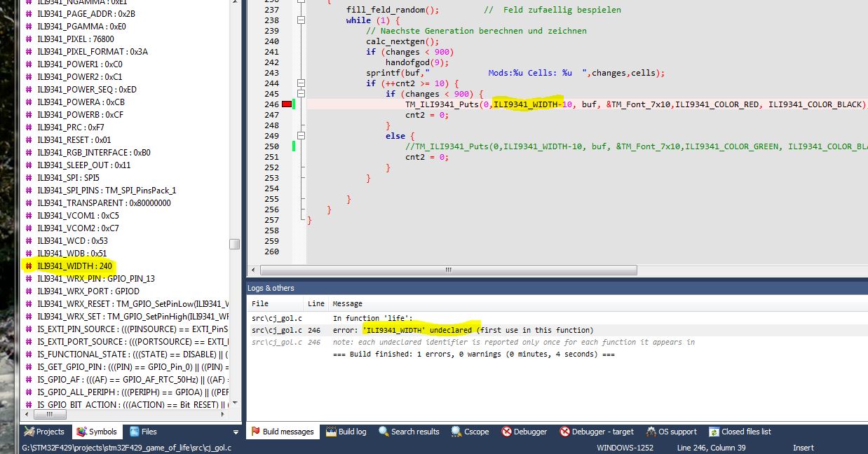
Task: Open the Files tab in the management panel
Action: pos(142,432)
